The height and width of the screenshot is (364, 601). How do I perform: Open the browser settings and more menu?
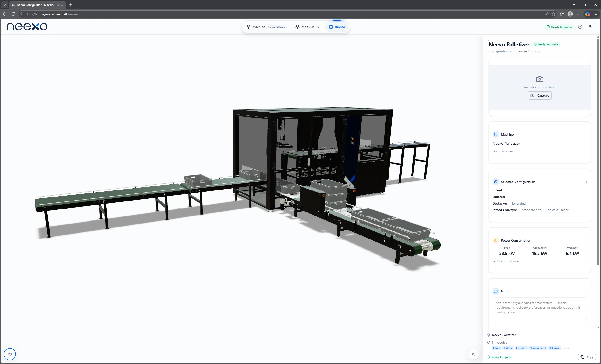click(578, 14)
